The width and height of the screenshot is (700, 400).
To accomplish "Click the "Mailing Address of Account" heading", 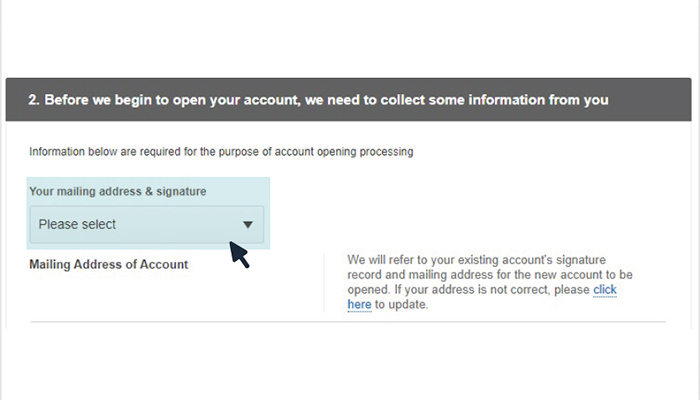I will click(108, 264).
